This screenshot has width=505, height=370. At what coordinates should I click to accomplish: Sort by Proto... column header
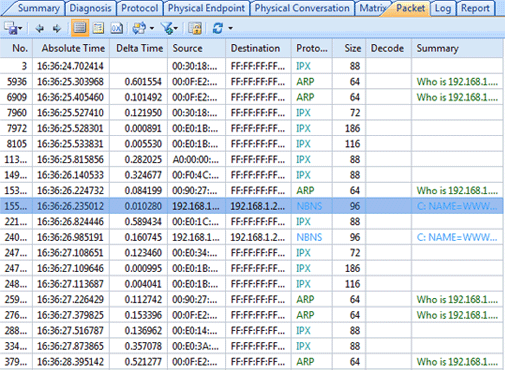pos(312,48)
